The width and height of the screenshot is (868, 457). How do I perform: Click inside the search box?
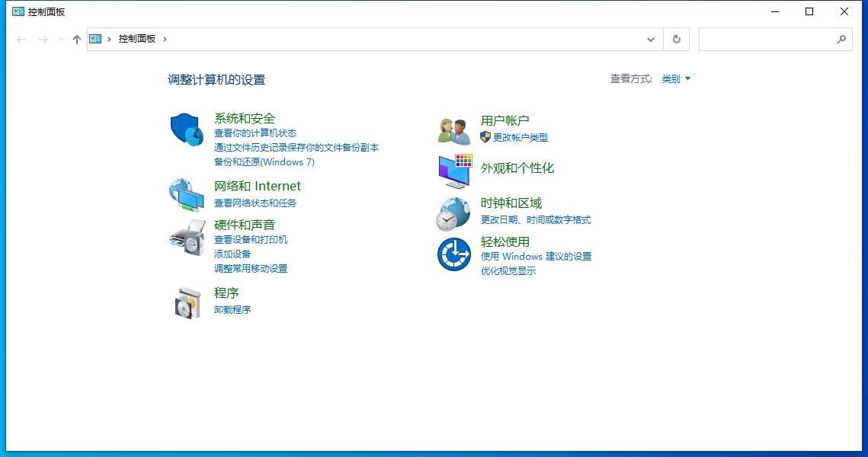(770, 39)
